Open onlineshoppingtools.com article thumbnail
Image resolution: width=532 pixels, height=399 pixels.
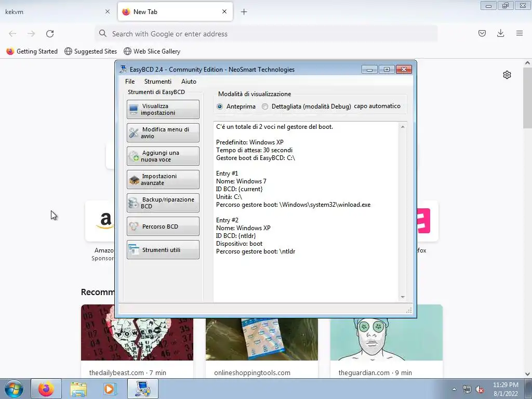[x=262, y=339]
